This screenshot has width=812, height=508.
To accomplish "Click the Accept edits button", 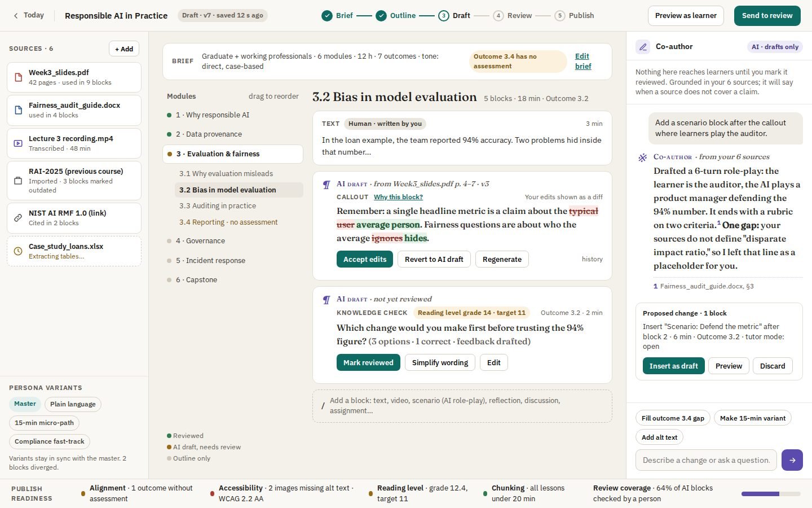I will [x=365, y=260].
